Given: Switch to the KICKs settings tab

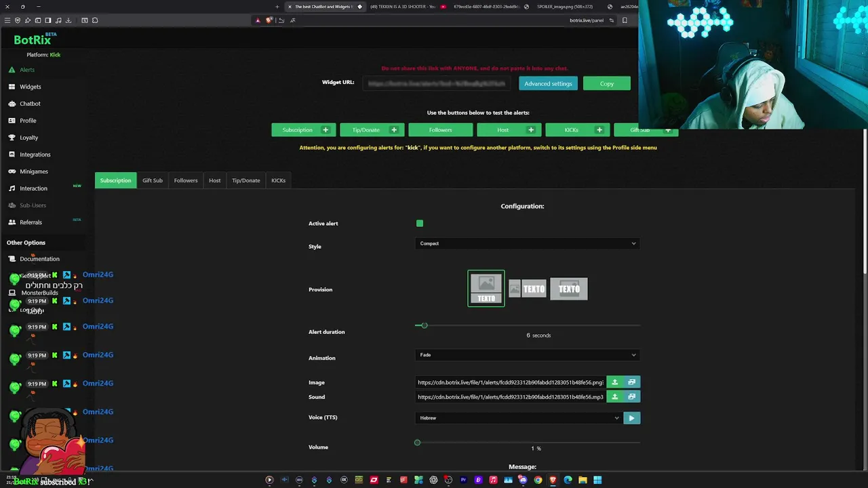Looking at the screenshot, I should [x=279, y=180].
